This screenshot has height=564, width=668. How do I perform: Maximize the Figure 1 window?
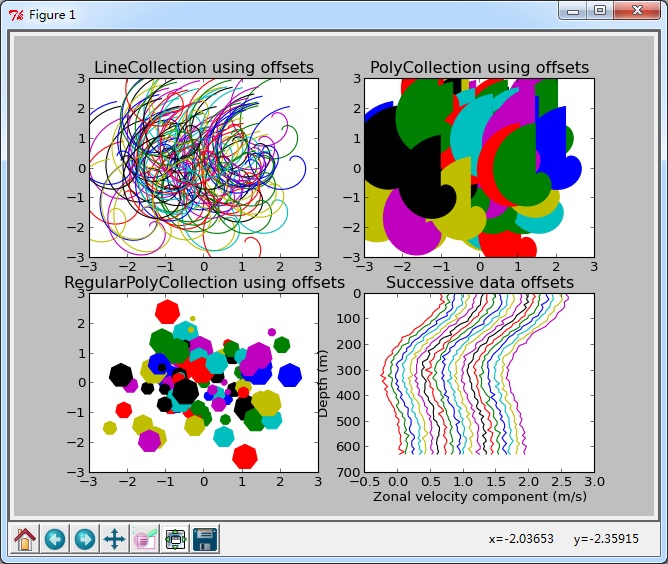click(x=600, y=11)
